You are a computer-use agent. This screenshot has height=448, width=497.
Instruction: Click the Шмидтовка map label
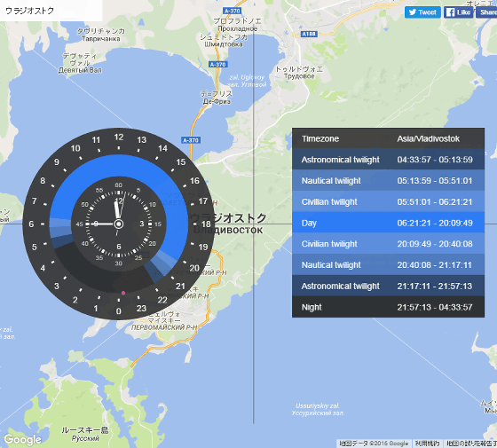[x=224, y=44]
